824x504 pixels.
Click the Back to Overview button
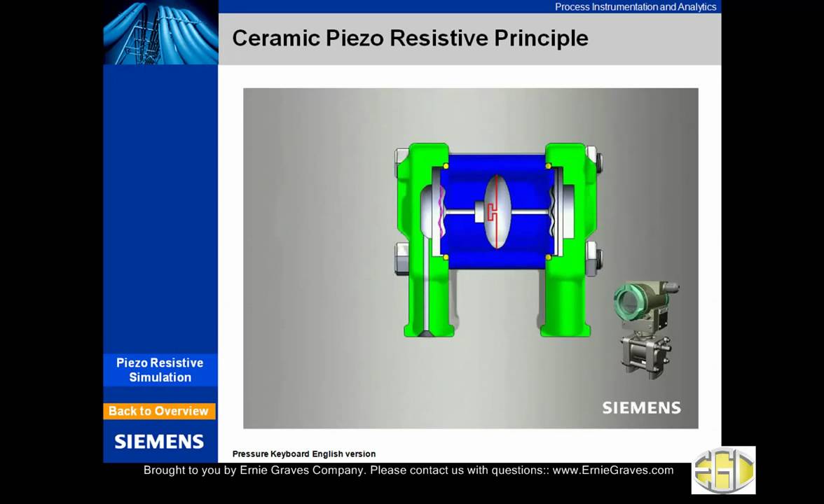[159, 411]
